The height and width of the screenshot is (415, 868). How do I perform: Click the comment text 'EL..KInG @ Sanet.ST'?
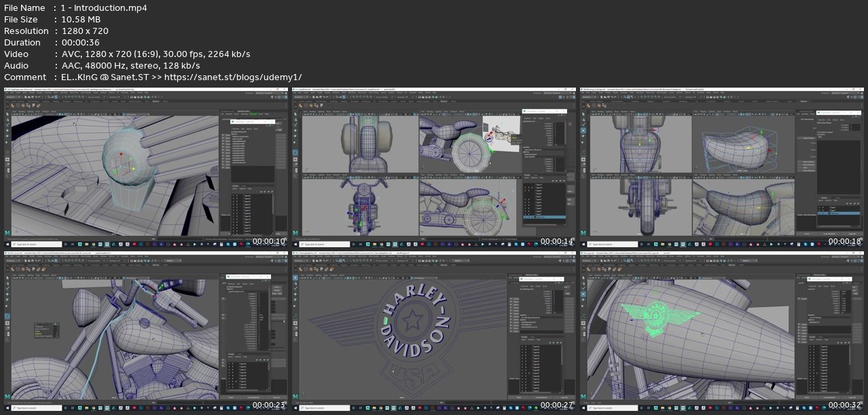click(104, 77)
